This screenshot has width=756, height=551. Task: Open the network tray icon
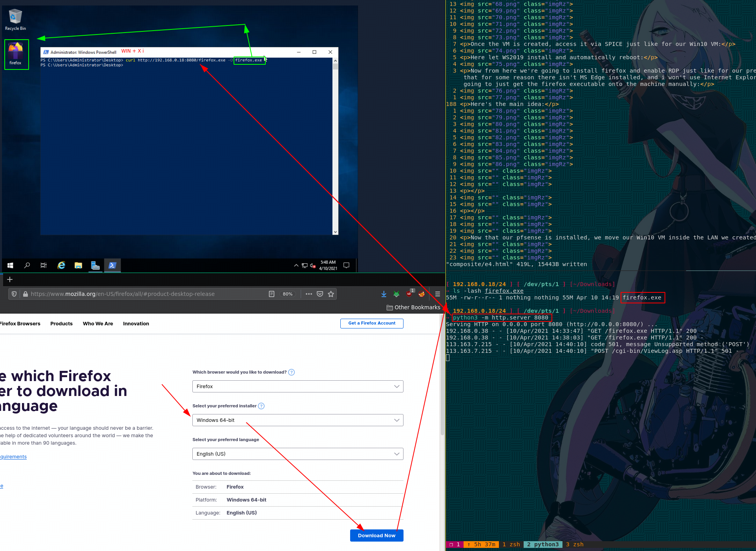pos(305,266)
